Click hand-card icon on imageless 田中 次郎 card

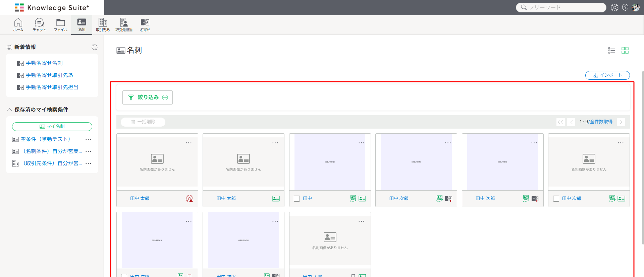tap(612, 199)
